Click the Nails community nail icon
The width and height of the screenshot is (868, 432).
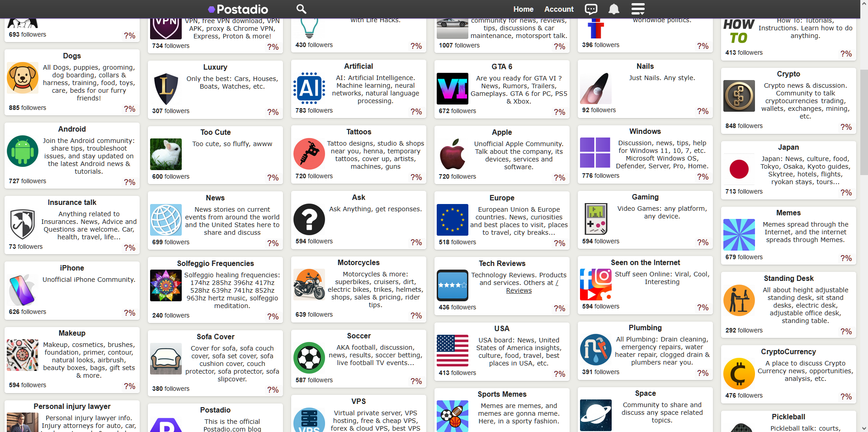point(596,88)
